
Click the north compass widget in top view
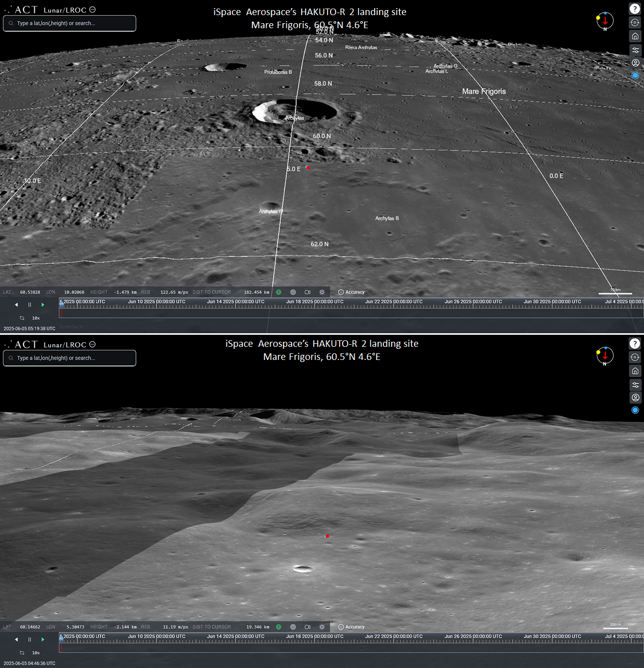click(x=605, y=21)
